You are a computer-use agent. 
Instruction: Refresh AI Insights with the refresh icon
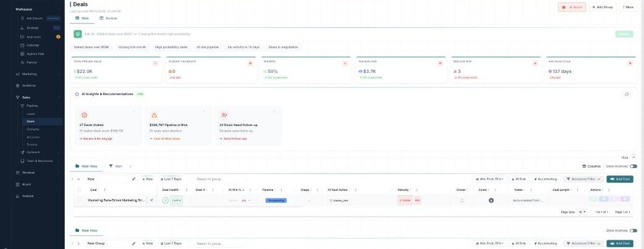627,94
